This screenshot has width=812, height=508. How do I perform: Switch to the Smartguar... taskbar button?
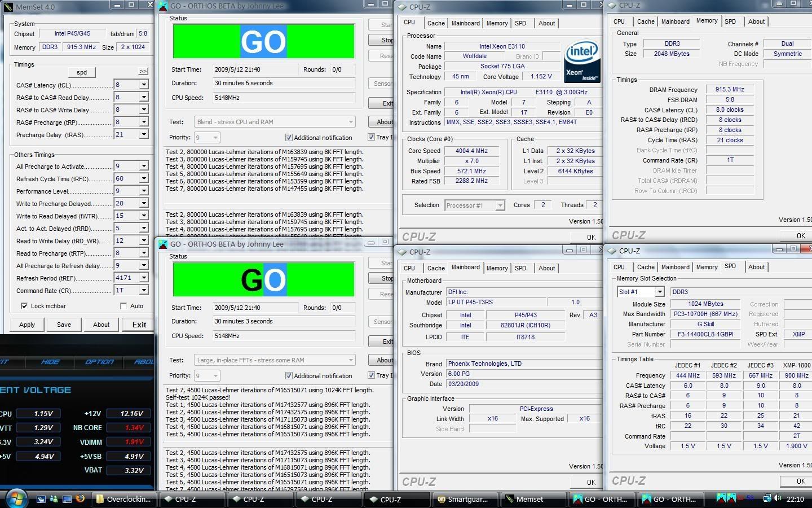tap(466, 499)
